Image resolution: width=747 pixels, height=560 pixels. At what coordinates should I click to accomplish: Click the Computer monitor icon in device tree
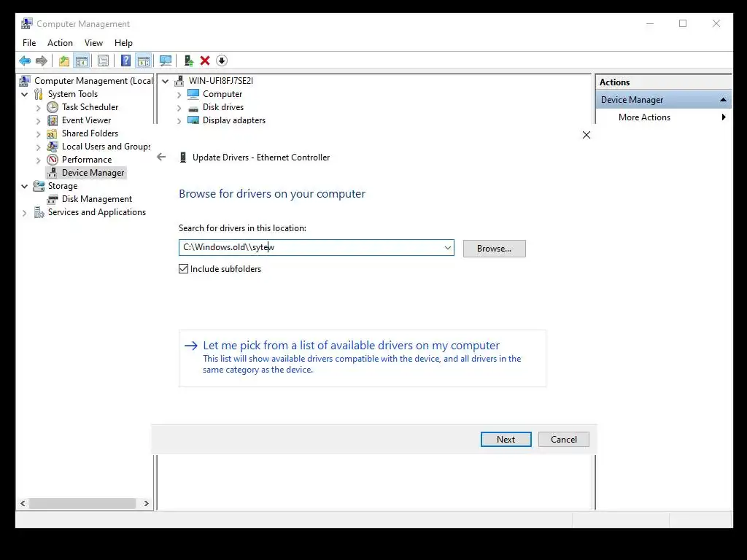coord(193,94)
